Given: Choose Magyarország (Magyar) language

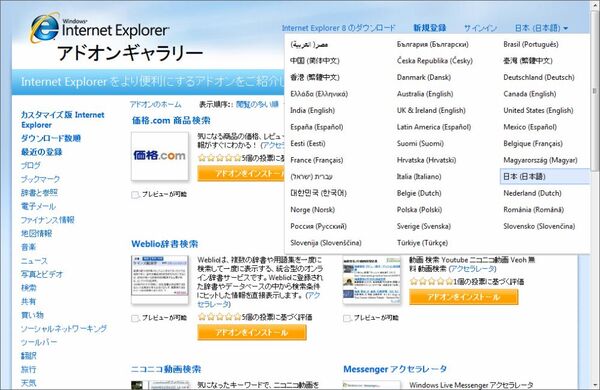Looking at the screenshot, I should click(540, 160).
